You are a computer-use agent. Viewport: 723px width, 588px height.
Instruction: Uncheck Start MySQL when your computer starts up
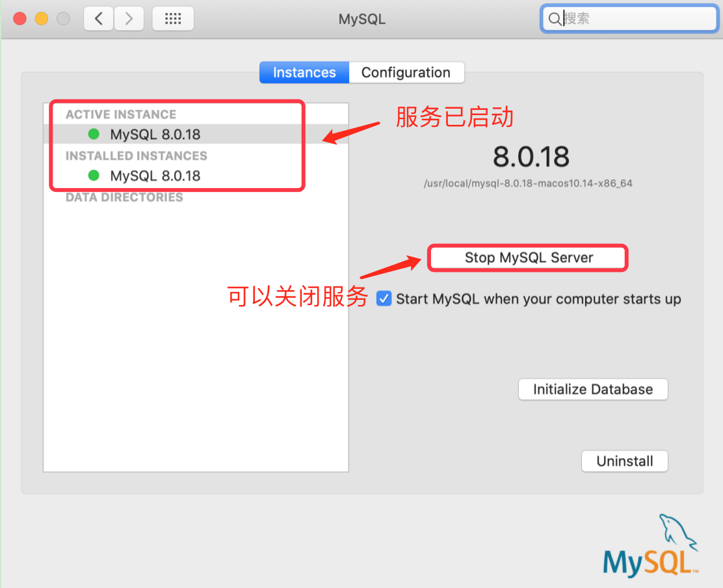click(384, 299)
